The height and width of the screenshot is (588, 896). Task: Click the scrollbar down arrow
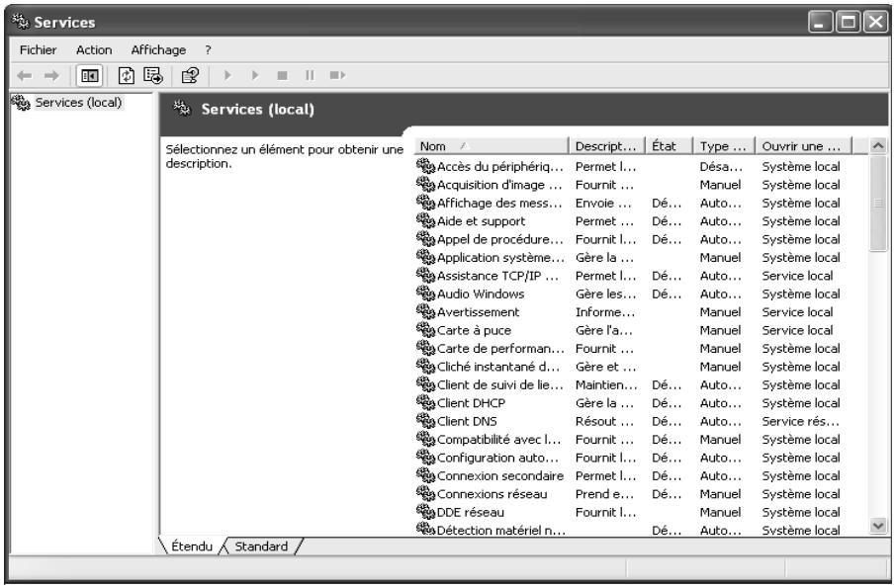coord(878,525)
